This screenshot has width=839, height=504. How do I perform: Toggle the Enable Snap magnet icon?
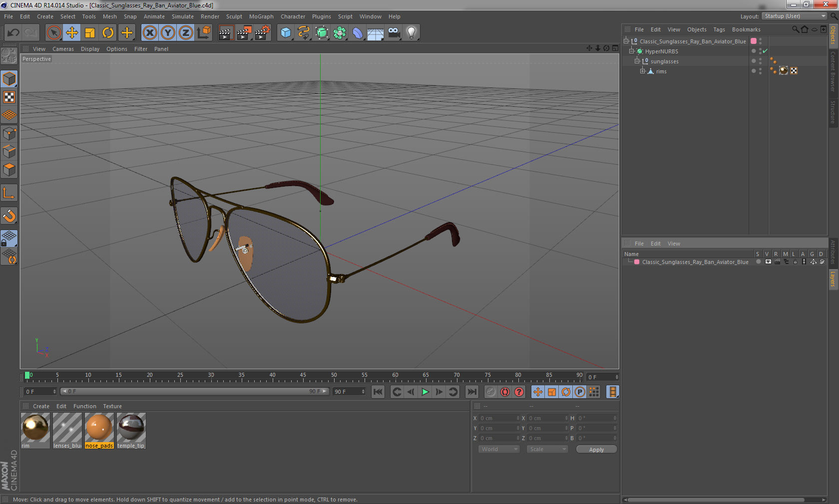tap(9, 216)
